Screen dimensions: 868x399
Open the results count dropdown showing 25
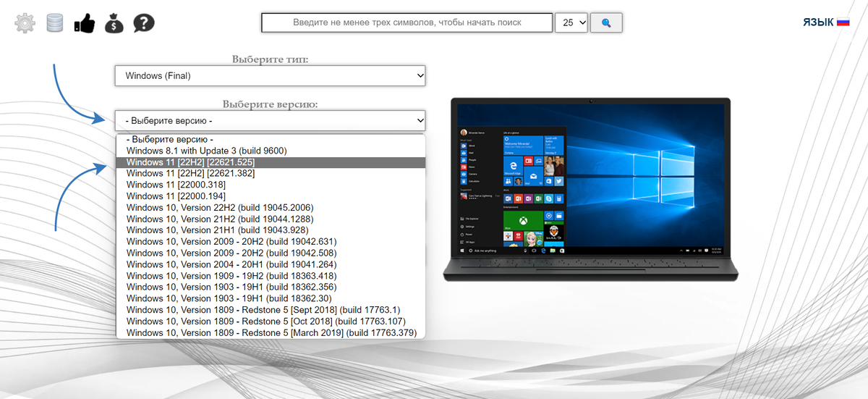[x=571, y=22]
